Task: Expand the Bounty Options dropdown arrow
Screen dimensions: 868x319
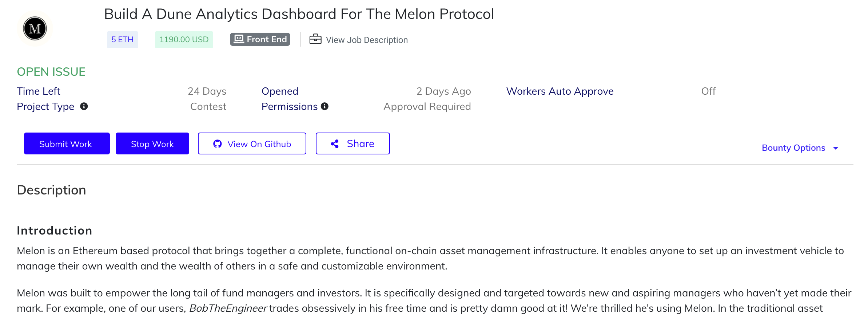Action: 836,148
